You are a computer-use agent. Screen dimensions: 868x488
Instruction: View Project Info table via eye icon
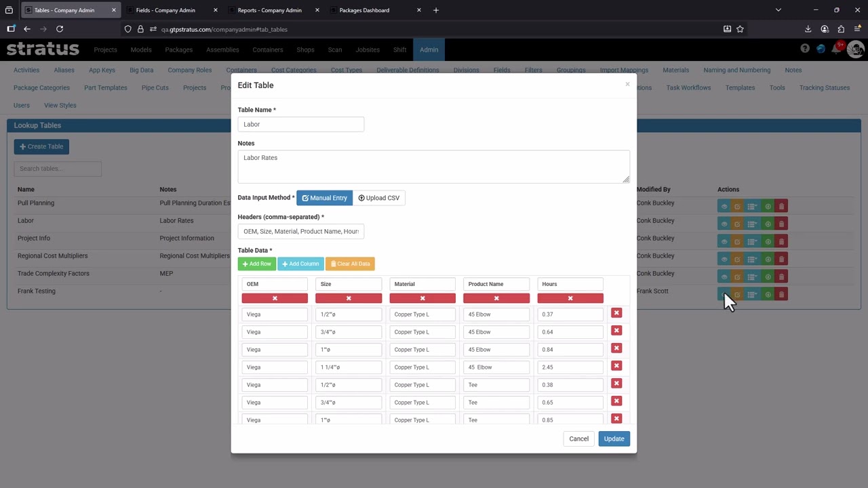click(x=724, y=241)
